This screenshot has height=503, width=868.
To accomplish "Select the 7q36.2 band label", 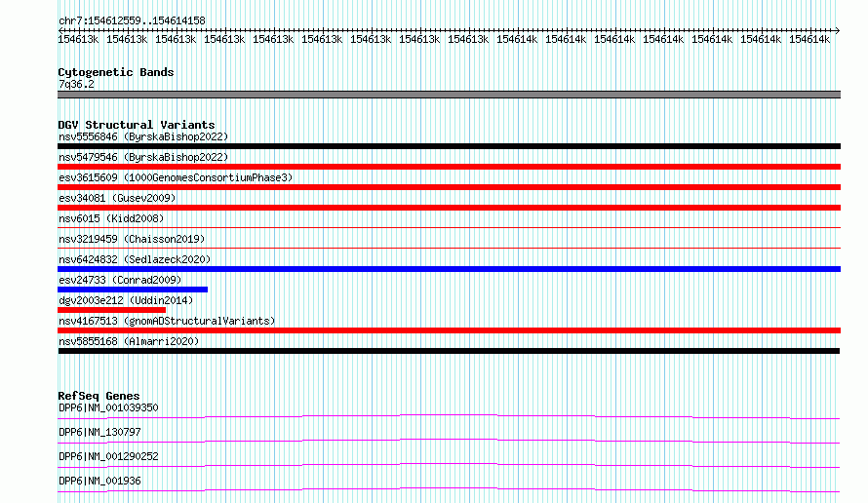I will [76, 84].
